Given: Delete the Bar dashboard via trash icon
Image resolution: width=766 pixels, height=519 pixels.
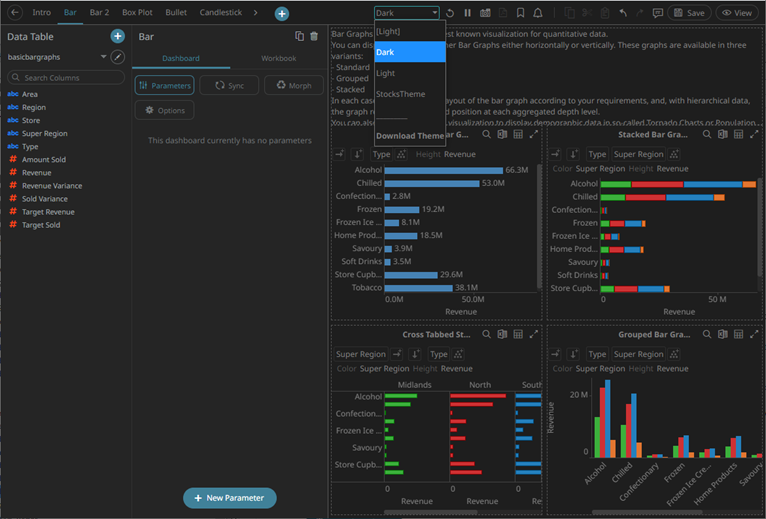Looking at the screenshot, I should click(x=314, y=36).
